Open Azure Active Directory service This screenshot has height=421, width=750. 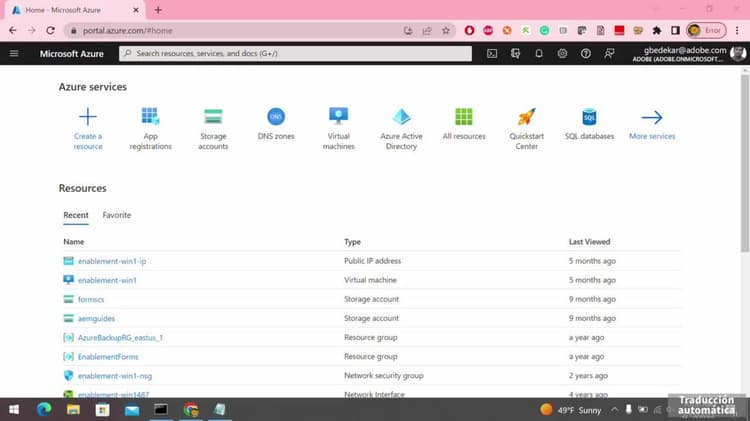coord(401,129)
